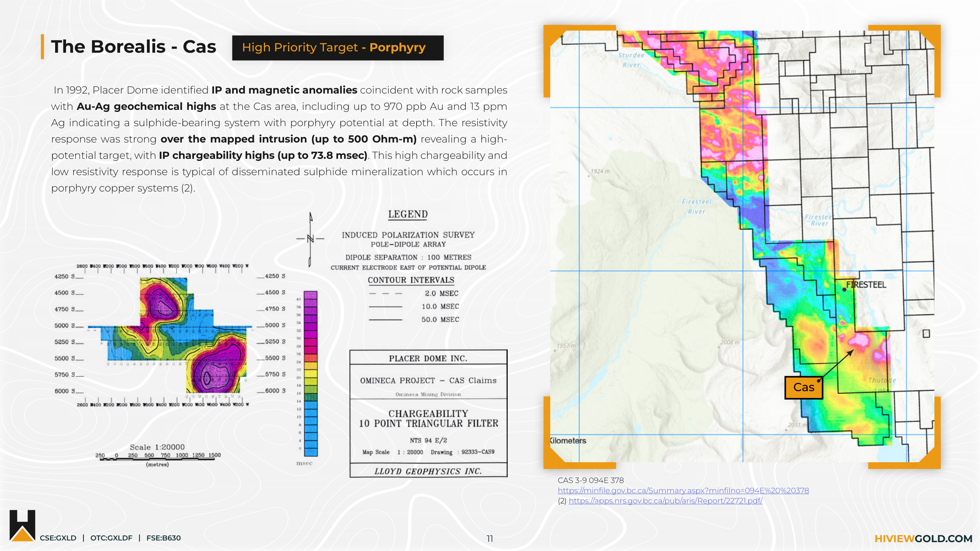Click the Scale 1:20000 label
Image resolution: width=980 pixels, height=551 pixels.
[x=157, y=447]
